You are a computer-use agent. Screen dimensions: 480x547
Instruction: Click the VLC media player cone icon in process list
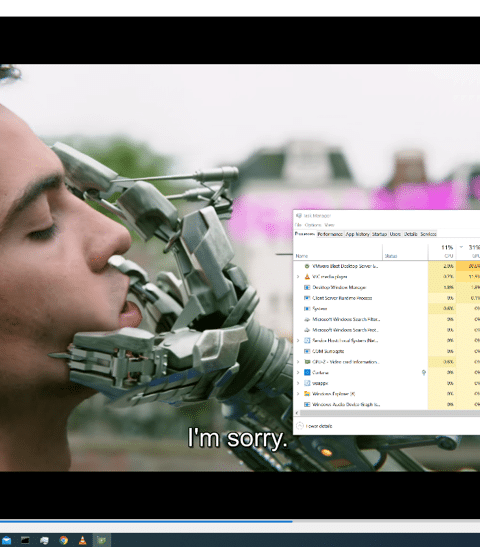(307, 277)
